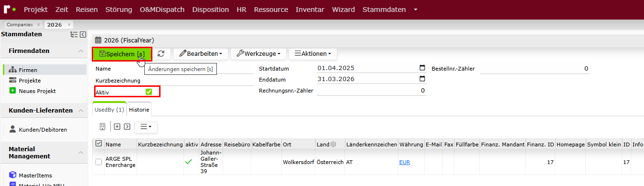Open the Wizard menu
Screen dimensions: 644x186
point(343,10)
